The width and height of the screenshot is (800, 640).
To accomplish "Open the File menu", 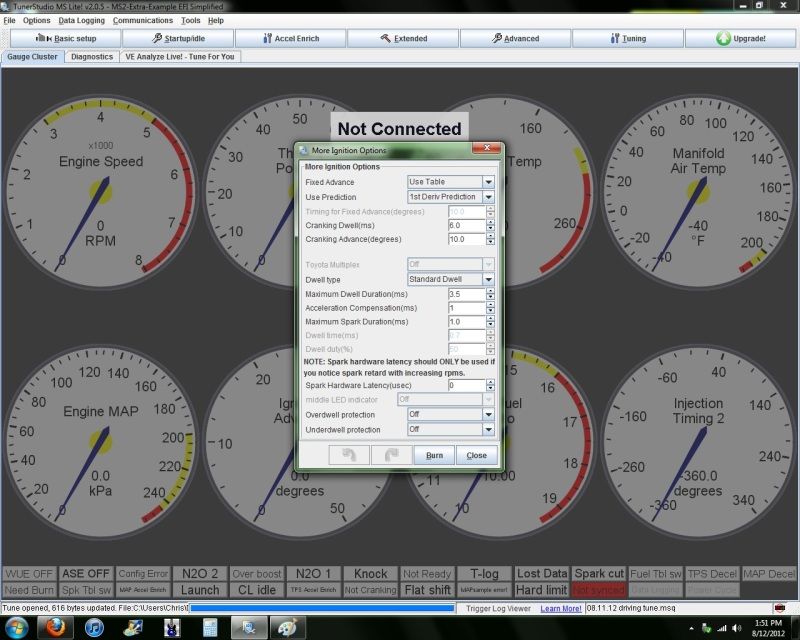I will coord(9,20).
